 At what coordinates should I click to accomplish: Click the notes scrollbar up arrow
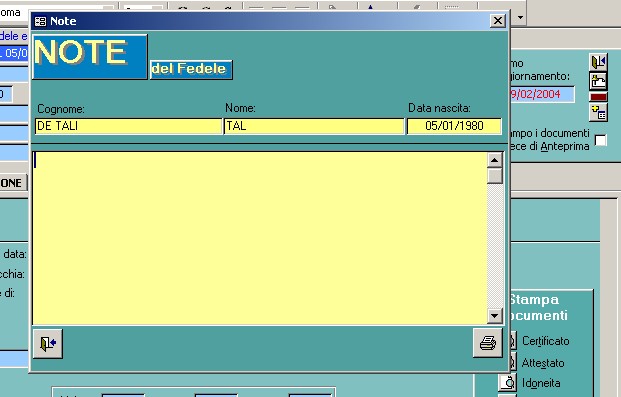pos(494,160)
